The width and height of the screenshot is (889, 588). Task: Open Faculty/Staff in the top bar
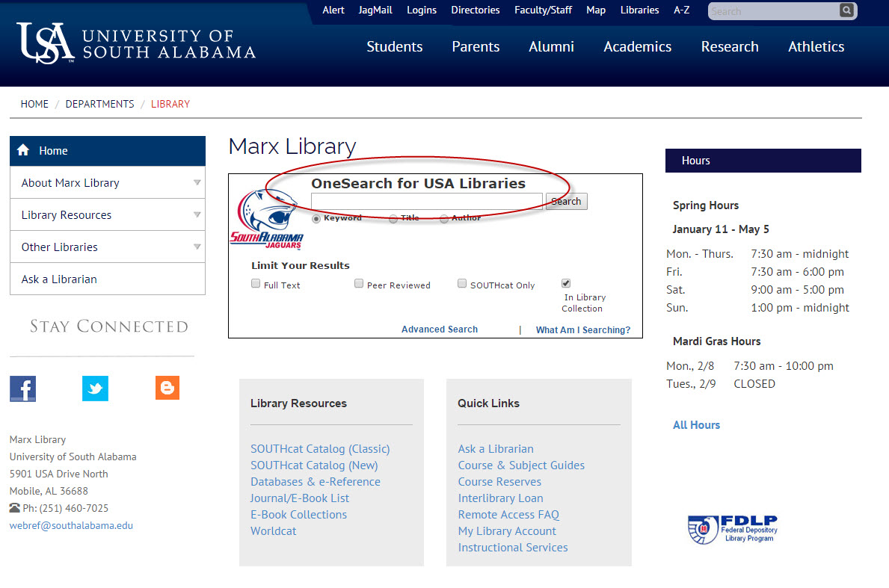543,10
